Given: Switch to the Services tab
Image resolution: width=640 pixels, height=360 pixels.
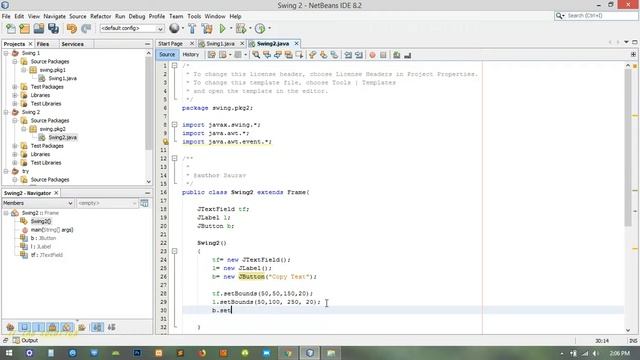Looking at the screenshot, I should [72, 44].
